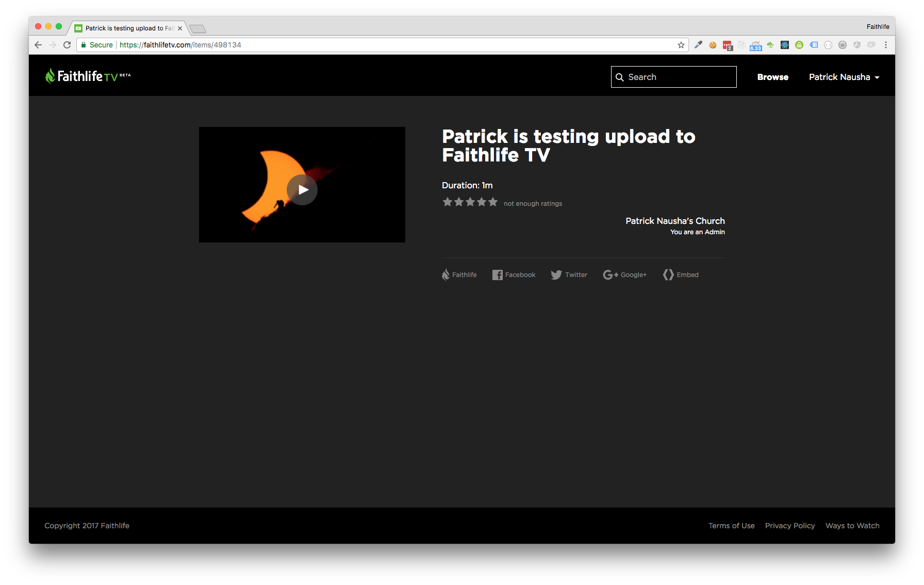Reload the current page
The width and height of the screenshot is (924, 585).
pyautogui.click(x=67, y=45)
